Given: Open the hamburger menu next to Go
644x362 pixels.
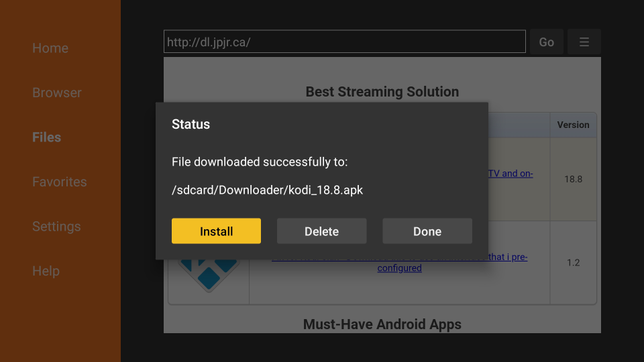Looking at the screenshot, I should [584, 42].
